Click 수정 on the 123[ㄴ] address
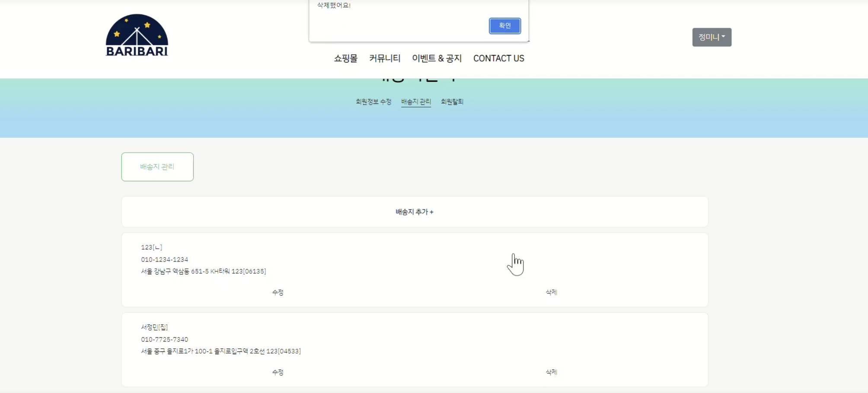 [277, 292]
